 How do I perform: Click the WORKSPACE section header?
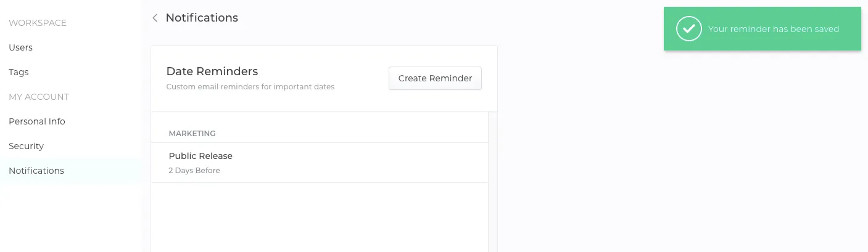coord(38,23)
